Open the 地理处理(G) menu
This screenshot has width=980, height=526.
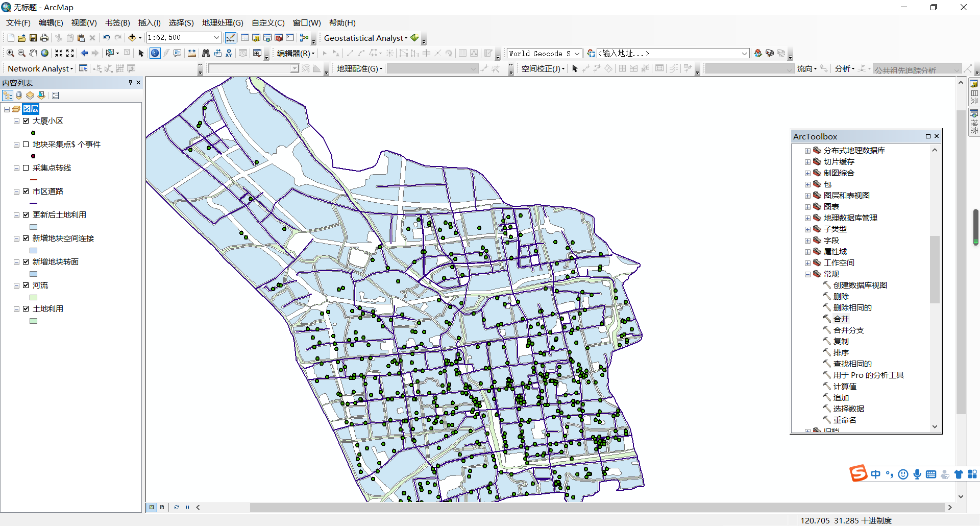click(223, 23)
